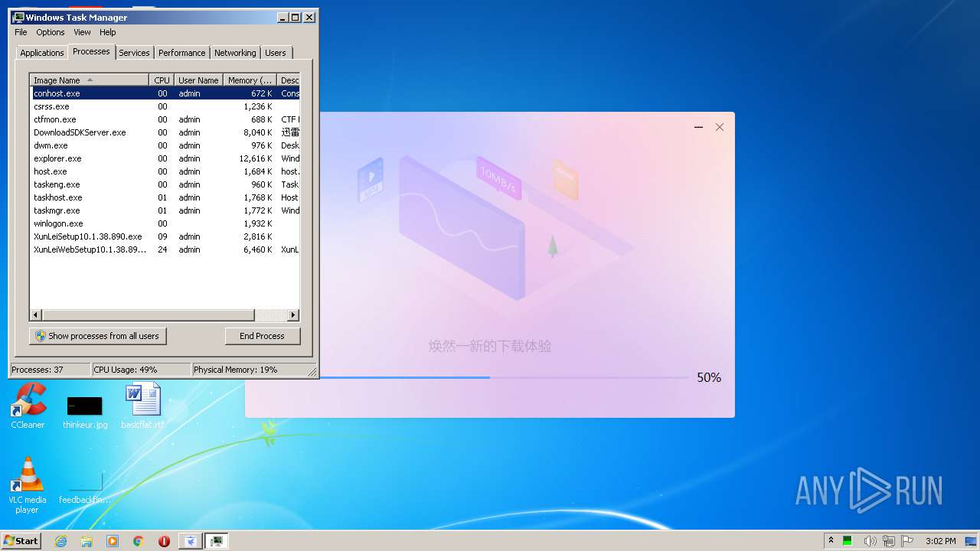Select the taskeng.exe process row
980x551 pixels.
[165, 184]
